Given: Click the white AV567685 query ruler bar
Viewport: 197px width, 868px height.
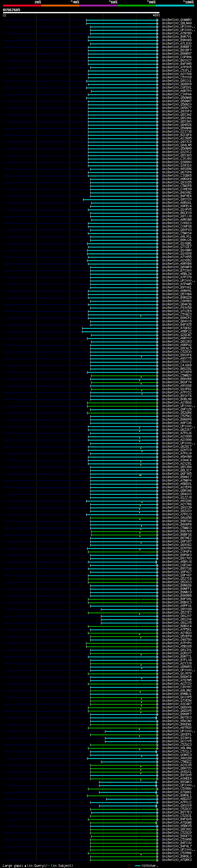Looking at the screenshot, I should (81, 12).
